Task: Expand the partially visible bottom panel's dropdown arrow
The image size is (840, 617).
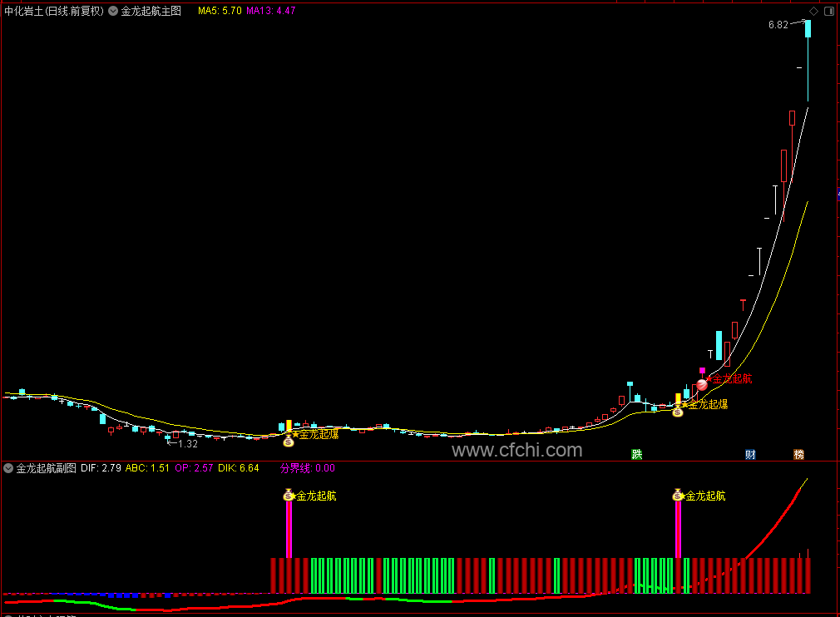Action: 8,616
